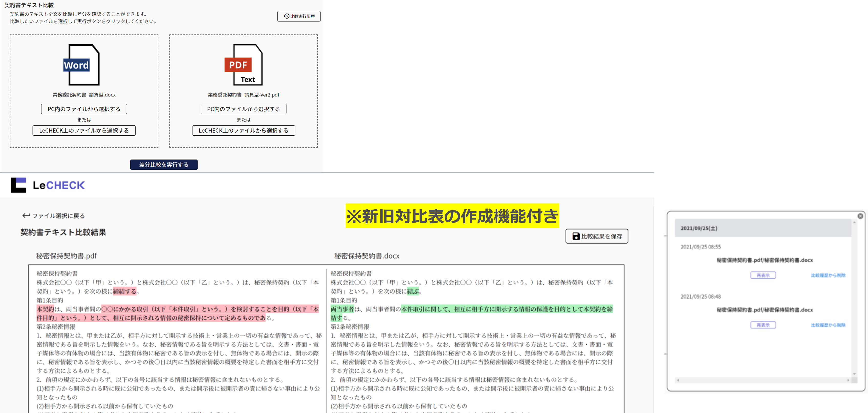Choose LeCHECK file for the docx slot
Screen dimensions: 868x413
click(x=84, y=130)
